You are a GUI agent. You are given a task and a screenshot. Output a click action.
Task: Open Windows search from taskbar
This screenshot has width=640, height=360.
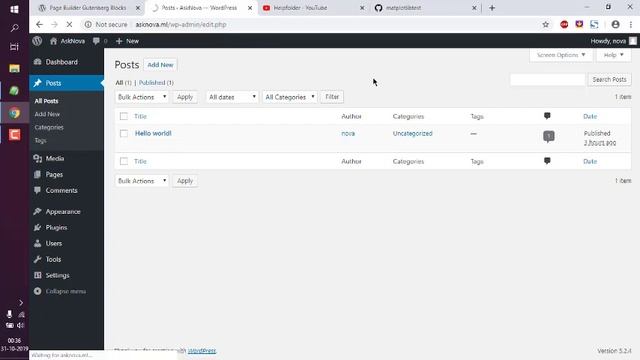click(14, 28)
